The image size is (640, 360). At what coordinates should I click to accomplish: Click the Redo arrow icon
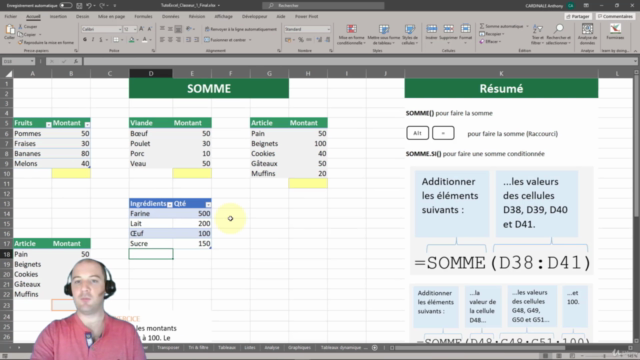pyautogui.click(x=102, y=5)
